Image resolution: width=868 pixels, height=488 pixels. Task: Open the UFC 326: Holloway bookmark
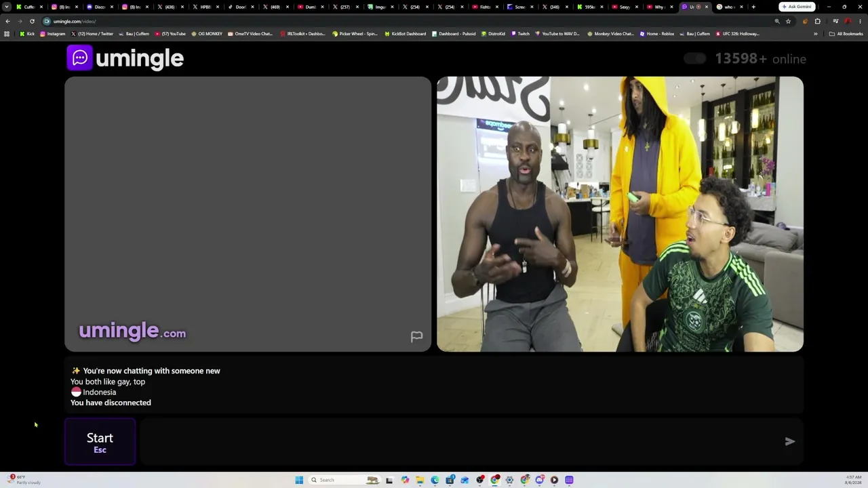click(738, 33)
